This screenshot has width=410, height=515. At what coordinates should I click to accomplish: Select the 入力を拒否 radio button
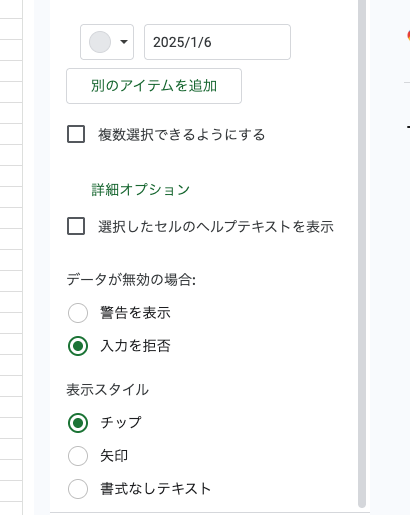coord(78,346)
